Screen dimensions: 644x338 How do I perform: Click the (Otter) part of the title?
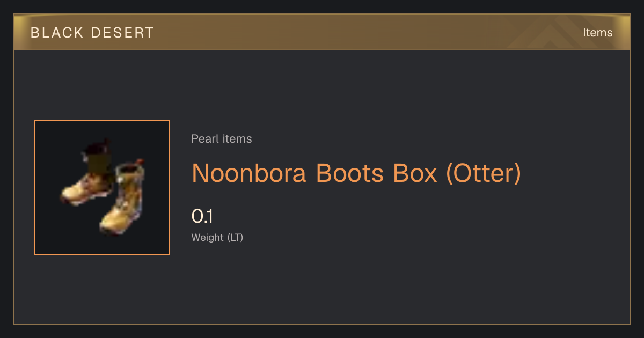pos(484,173)
